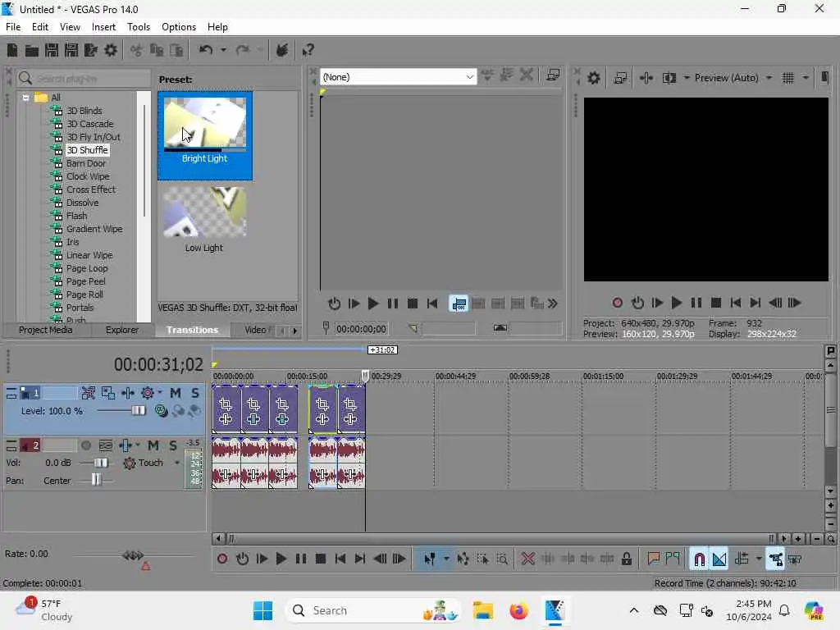
Task: Toggle Loop Playback in timeline transport
Action: pos(242,559)
